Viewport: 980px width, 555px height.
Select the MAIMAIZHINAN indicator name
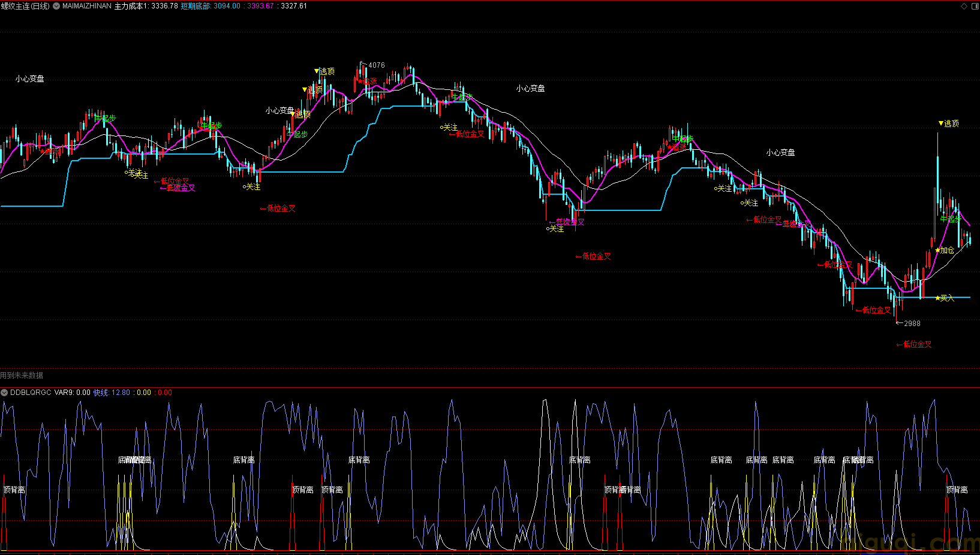(x=87, y=6)
